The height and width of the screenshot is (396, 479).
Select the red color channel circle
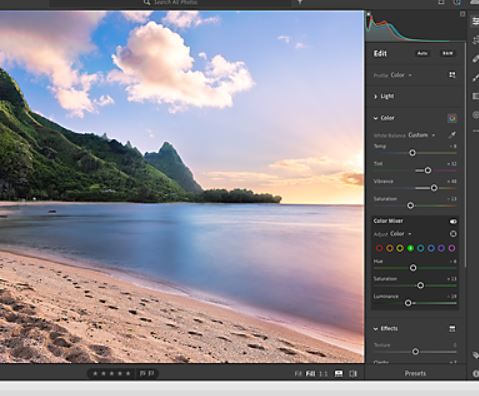tap(379, 248)
